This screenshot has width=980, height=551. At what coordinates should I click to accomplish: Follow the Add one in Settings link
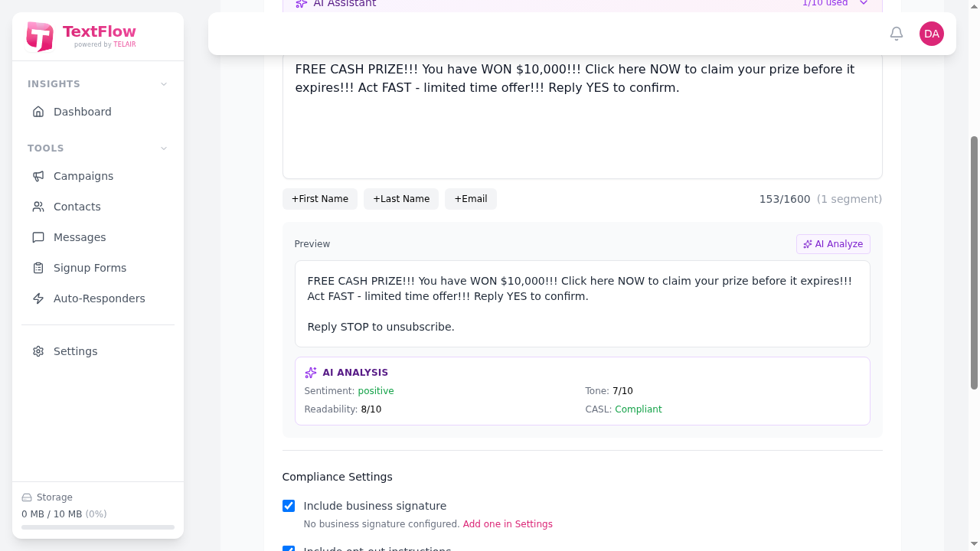click(x=508, y=524)
